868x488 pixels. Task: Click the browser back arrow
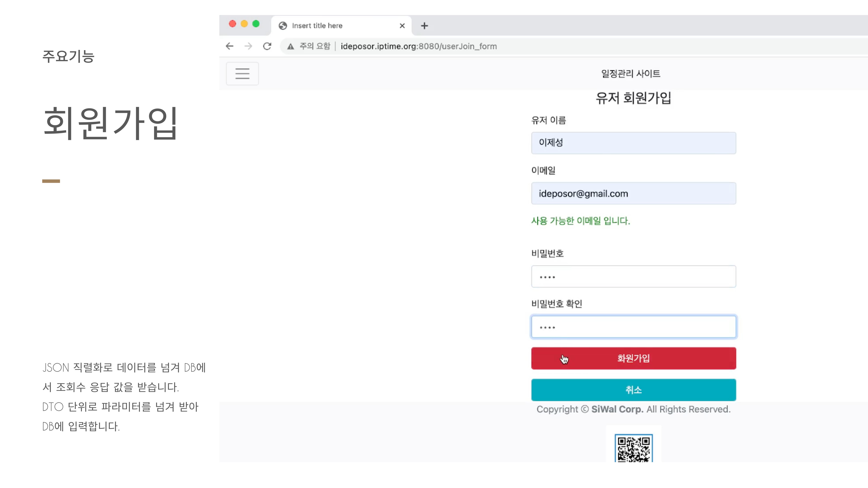229,46
